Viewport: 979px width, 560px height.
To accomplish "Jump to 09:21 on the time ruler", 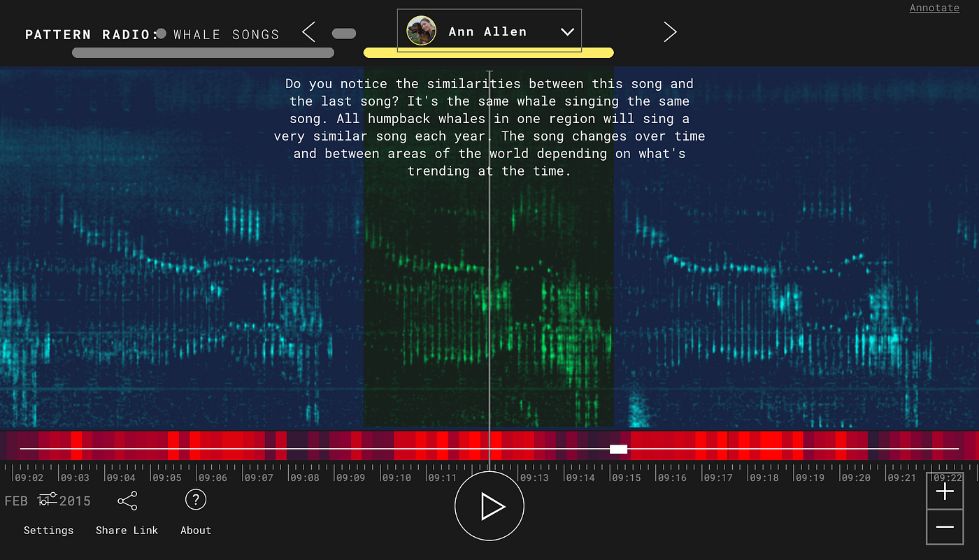I will click(x=901, y=478).
